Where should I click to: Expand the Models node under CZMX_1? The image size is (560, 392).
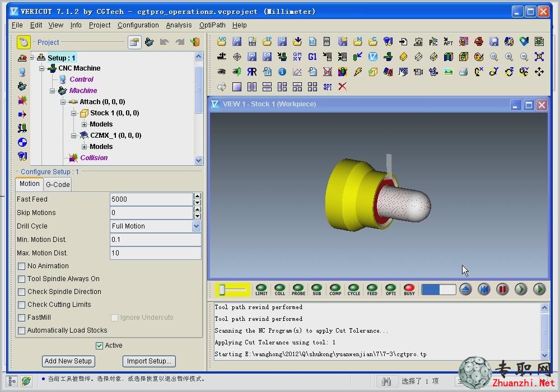pos(85,147)
